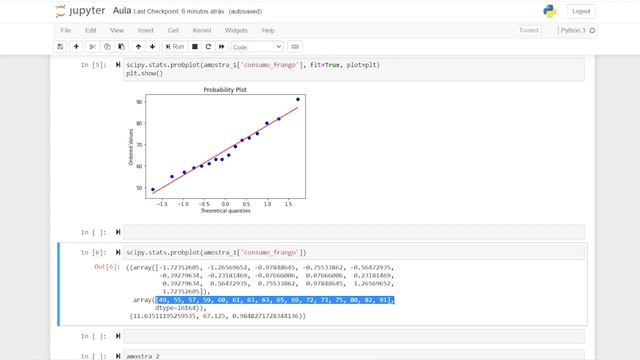Click the Python 3 kernel status circle
The width and height of the screenshot is (640, 360).
click(592, 30)
